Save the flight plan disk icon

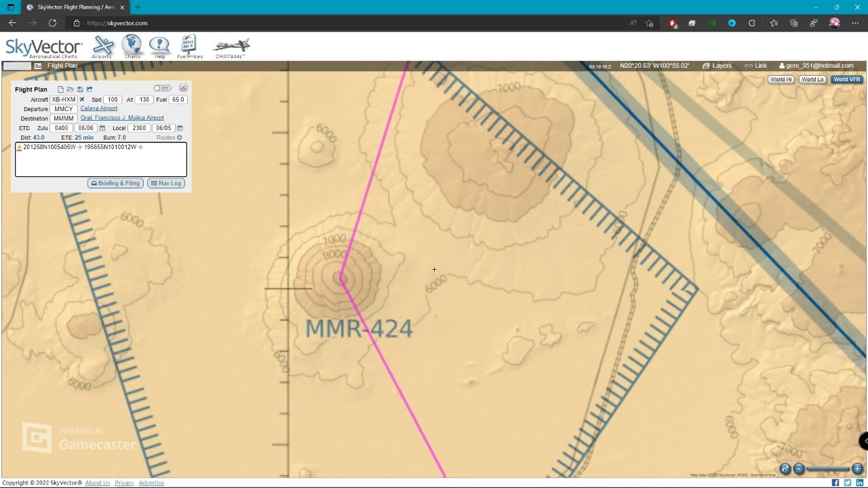(80, 89)
